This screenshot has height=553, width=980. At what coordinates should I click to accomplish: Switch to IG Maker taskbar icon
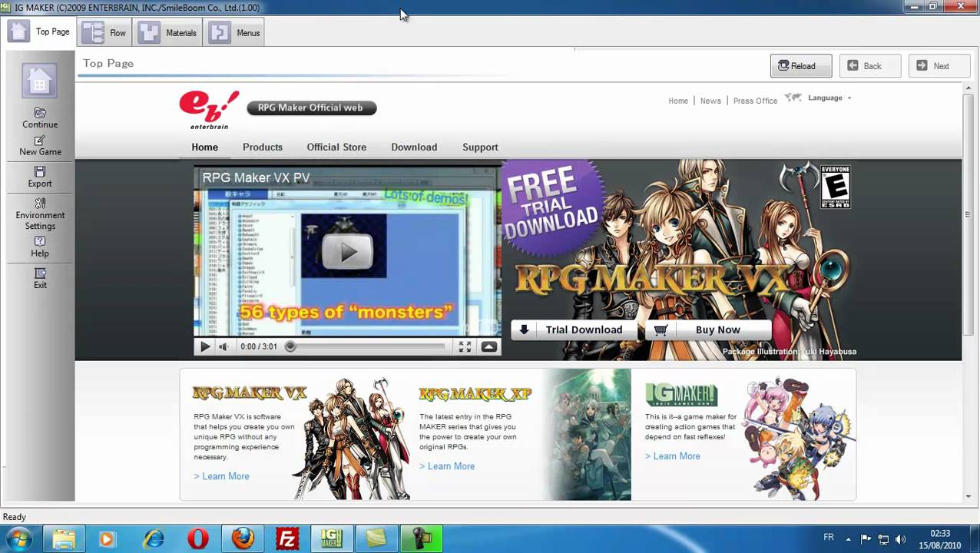pos(332,539)
